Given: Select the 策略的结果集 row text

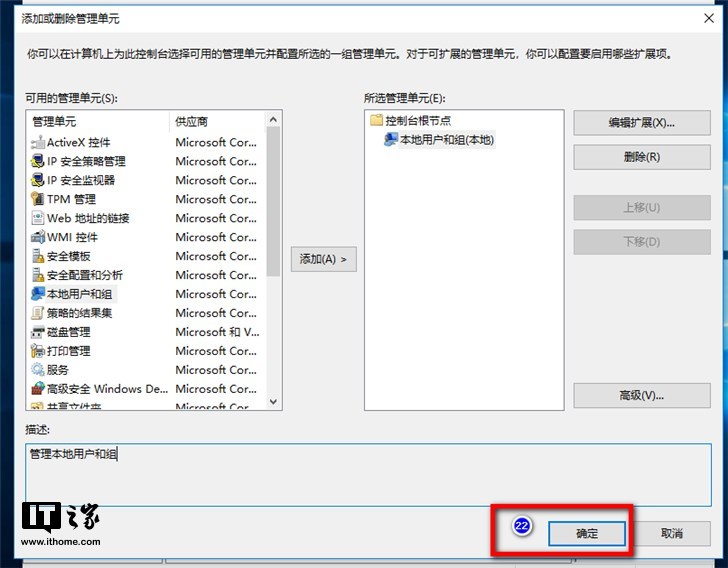Looking at the screenshot, I should (x=79, y=313).
